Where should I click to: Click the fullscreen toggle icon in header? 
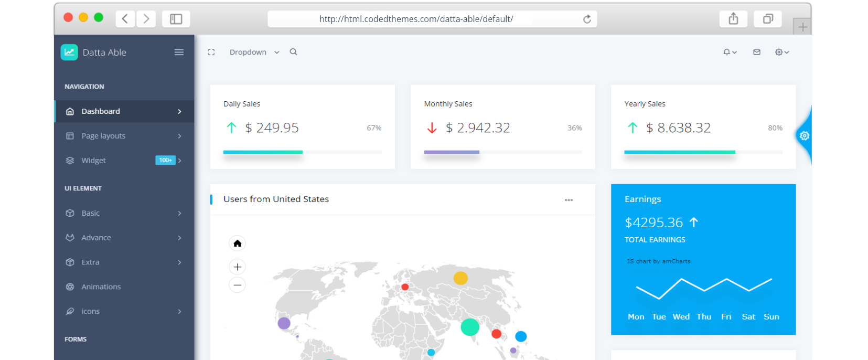click(211, 52)
